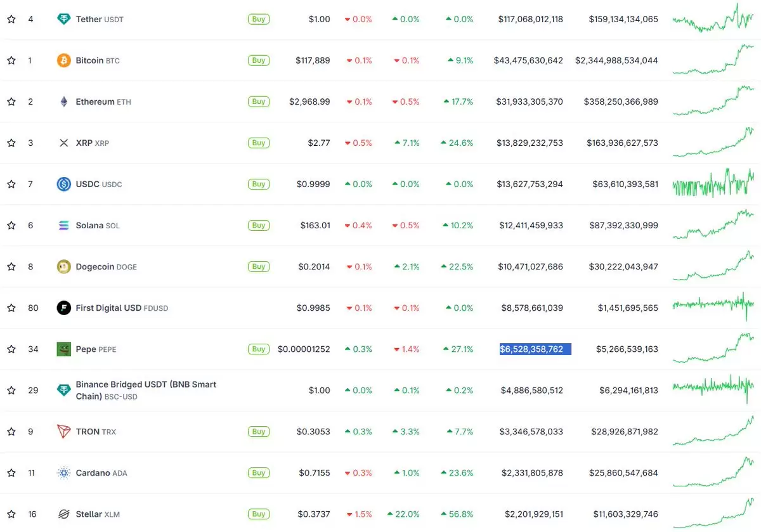Click the XRP coin logo

coord(63,143)
